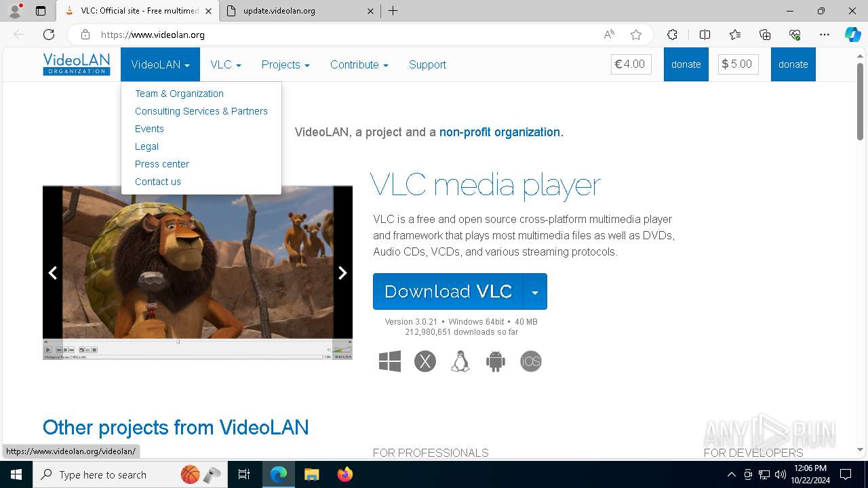Viewport: 868px width, 488px height.
Task: Click the Windows download icon
Action: click(x=390, y=361)
